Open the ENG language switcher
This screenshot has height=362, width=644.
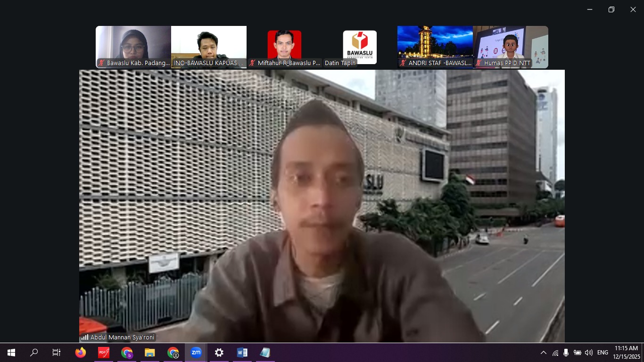tap(603, 352)
